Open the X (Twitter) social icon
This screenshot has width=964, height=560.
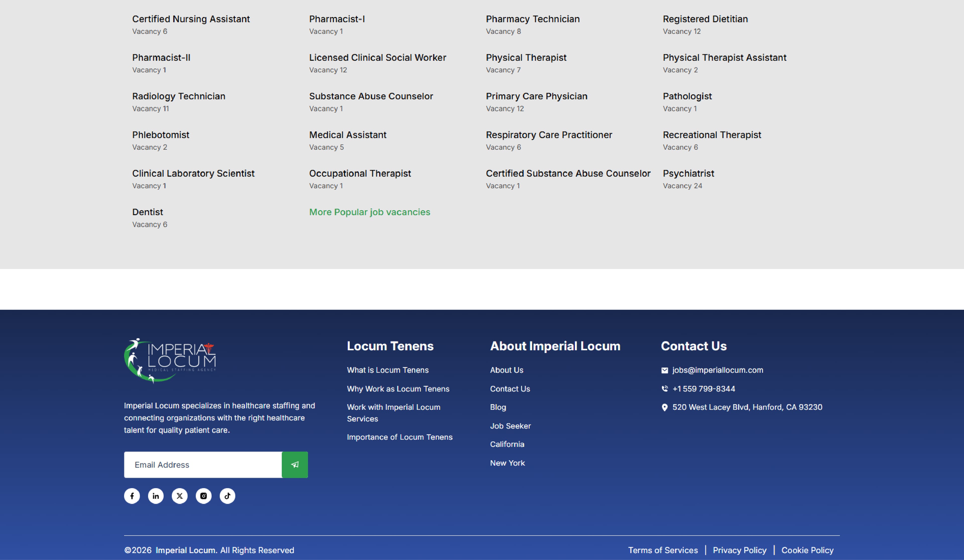pos(179,496)
